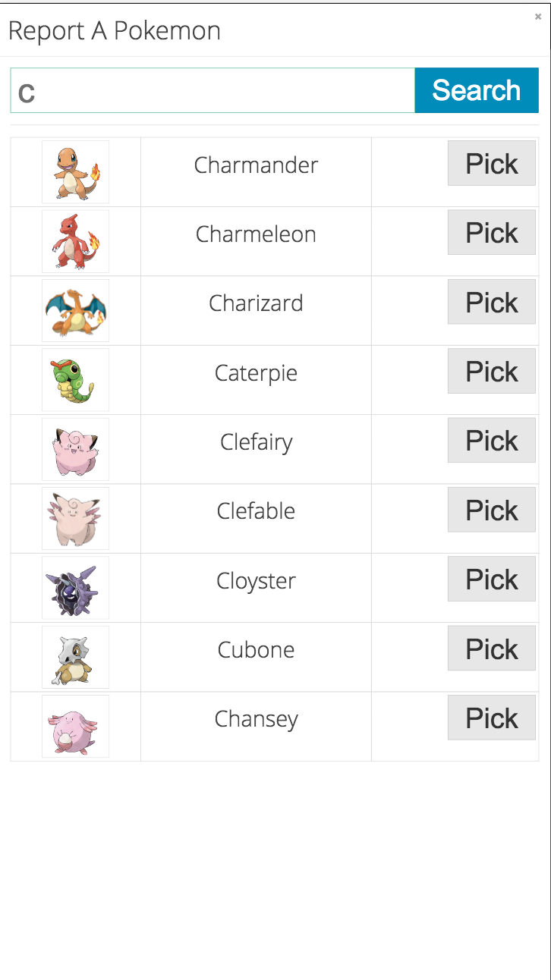The width and height of the screenshot is (551, 980).
Task: Pick Charizard from the results
Action: 491,301
